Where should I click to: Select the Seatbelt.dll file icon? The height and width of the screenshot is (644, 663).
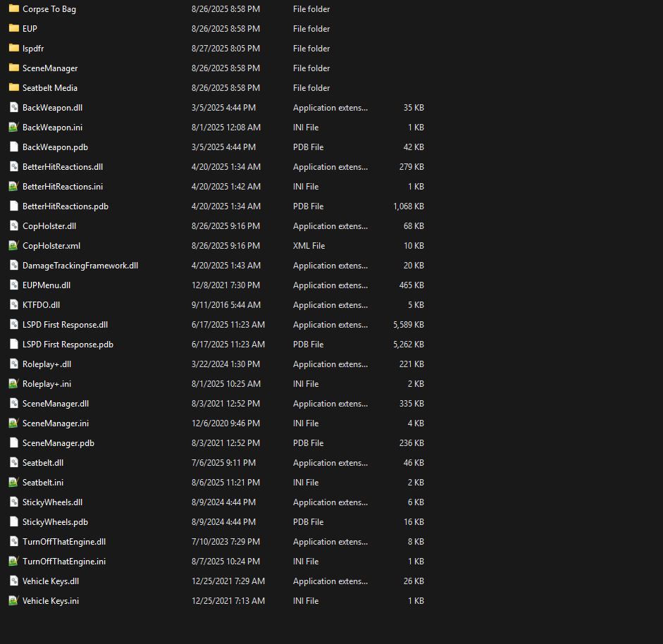(14, 463)
